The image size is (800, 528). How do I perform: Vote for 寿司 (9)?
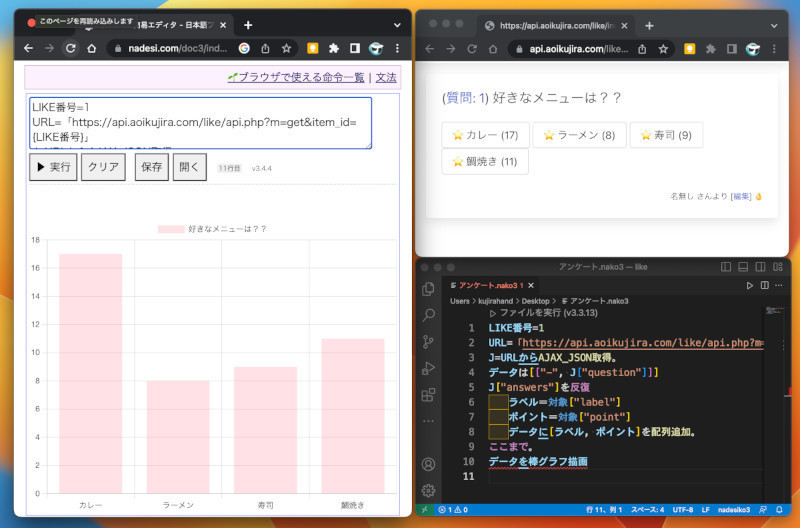(666, 135)
